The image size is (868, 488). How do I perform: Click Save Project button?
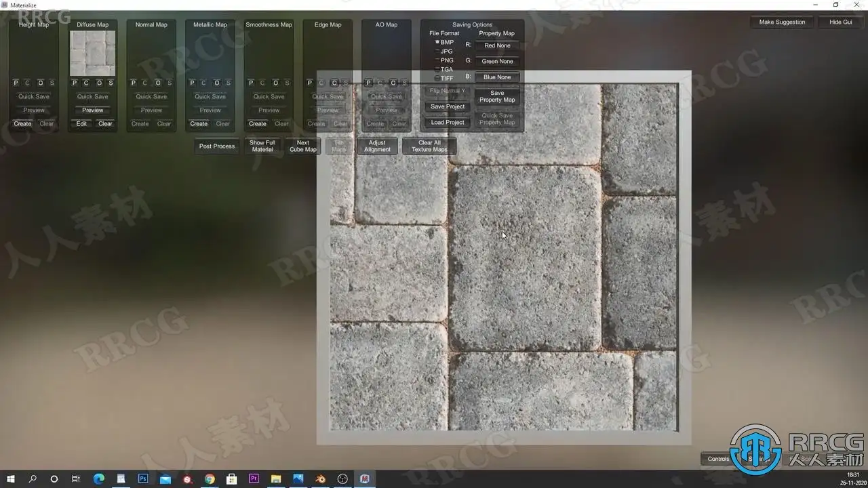[x=448, y=106]
